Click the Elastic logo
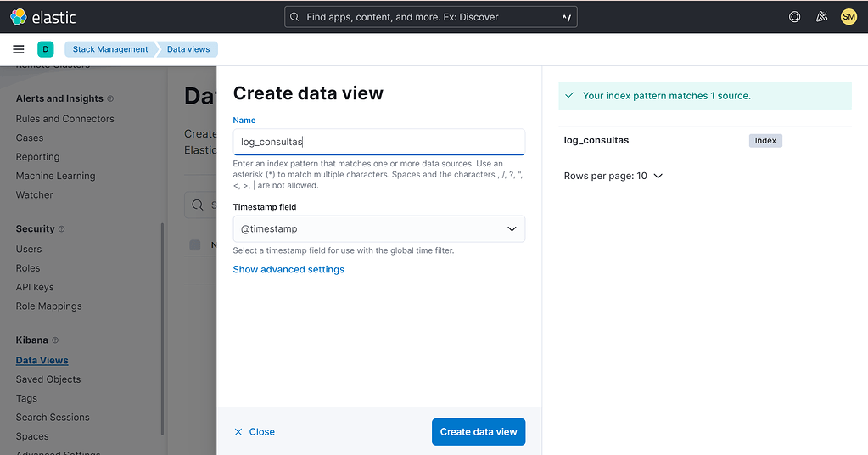Image resolution: width=868 pixels, height=455 pixels. pos(42,17)
